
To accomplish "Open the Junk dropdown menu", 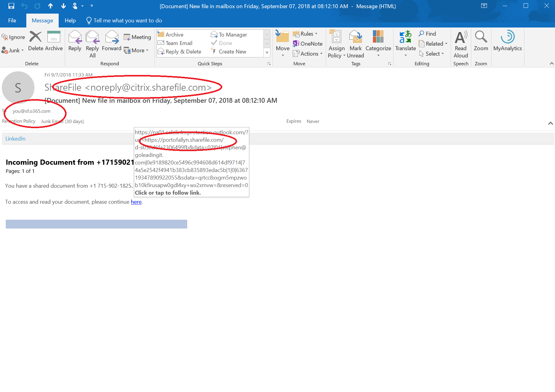I will (x=13, y=50).
